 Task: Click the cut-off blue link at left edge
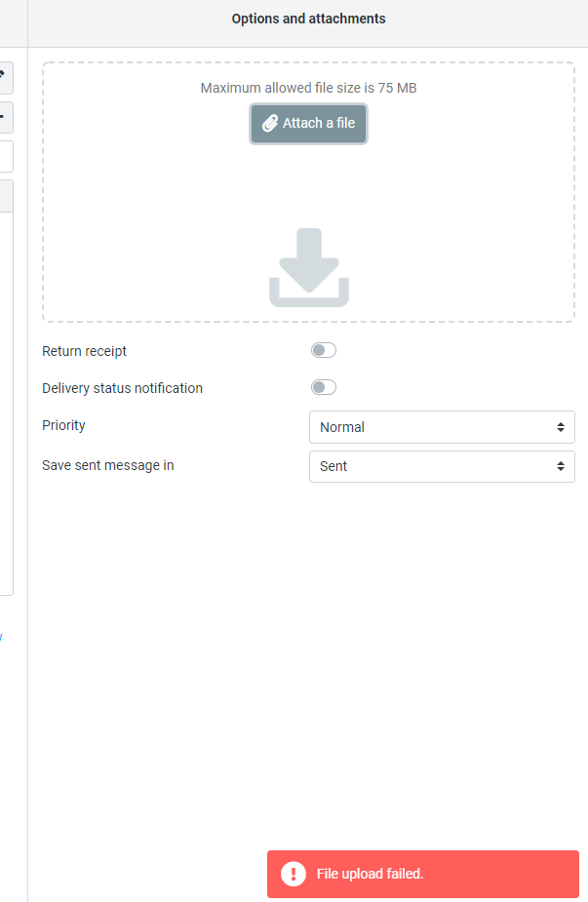click(1, 637)
